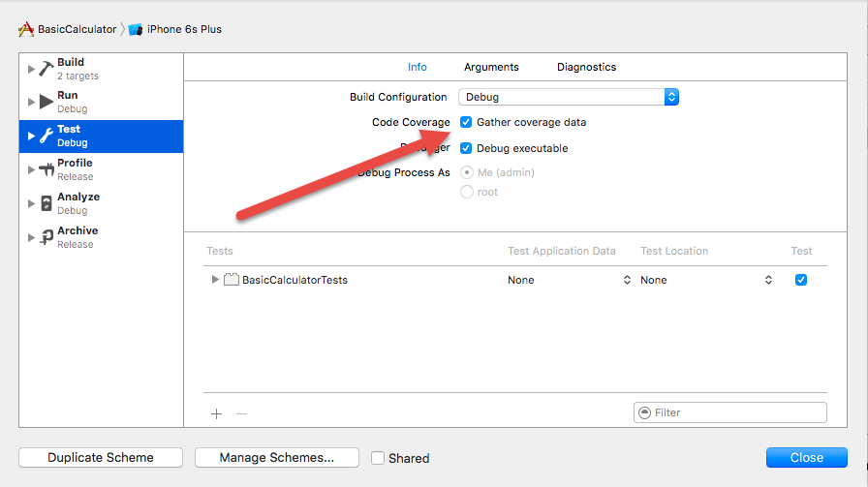Select the root radio button

point(467,192)
